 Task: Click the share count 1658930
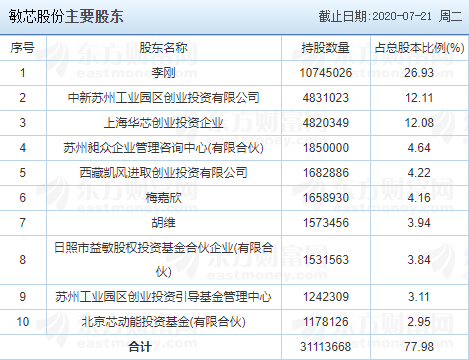326,198
